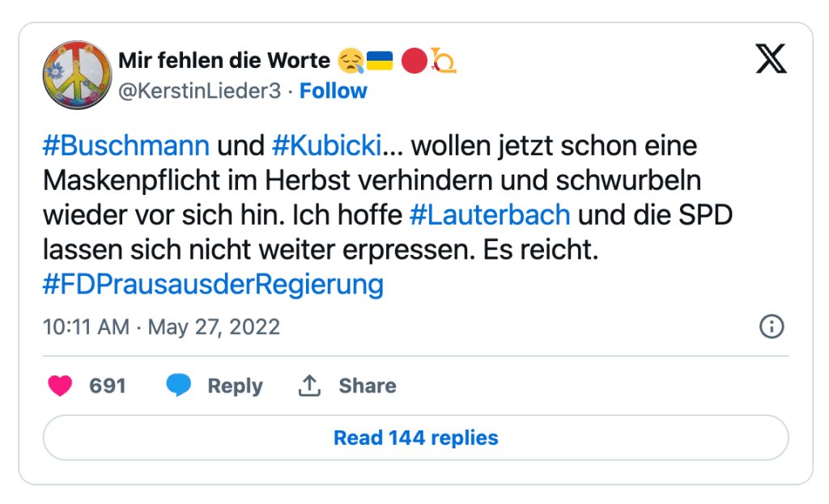The image size is (829, 504).
Task: Click the 10:11 AM May 27, 2022 timestamp
Action: click(x=161, y=327)
